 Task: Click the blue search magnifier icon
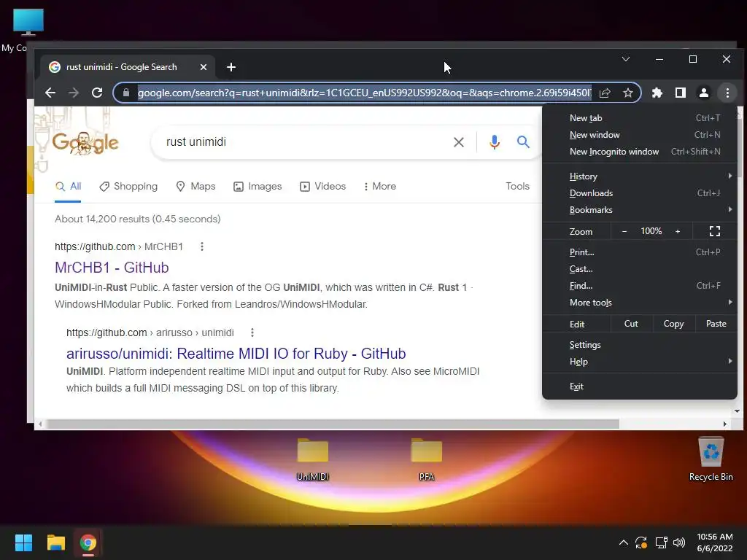(x=523, y=142)
